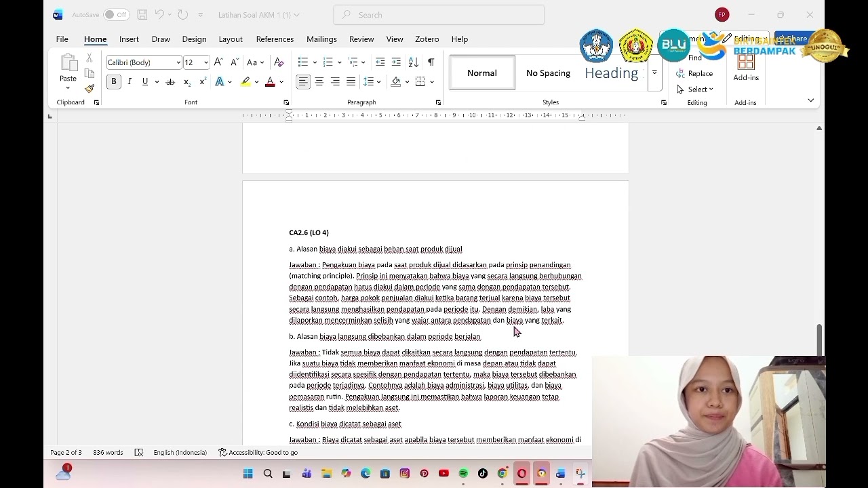Apply paragraph shading paint bucket
This screenshot has height=488, width=868.
(397, 82)
